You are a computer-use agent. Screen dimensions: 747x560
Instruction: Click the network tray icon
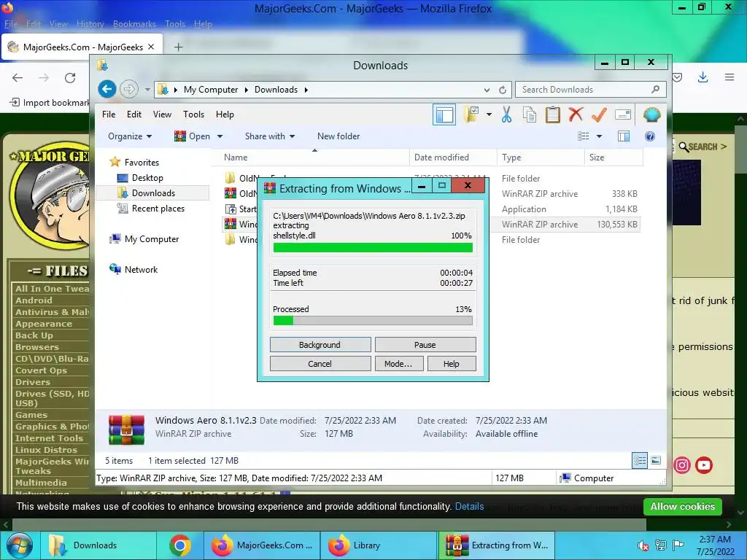[661, 545]
